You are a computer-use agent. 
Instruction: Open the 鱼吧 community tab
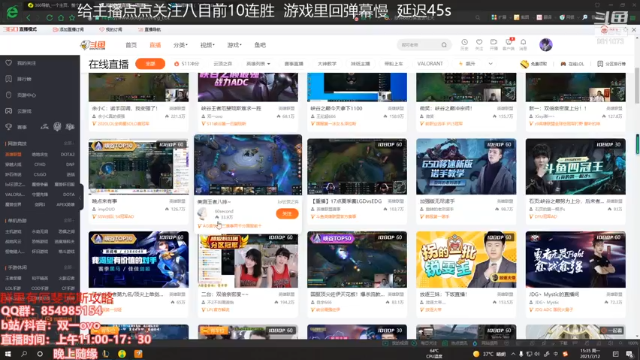coord(260,45)
